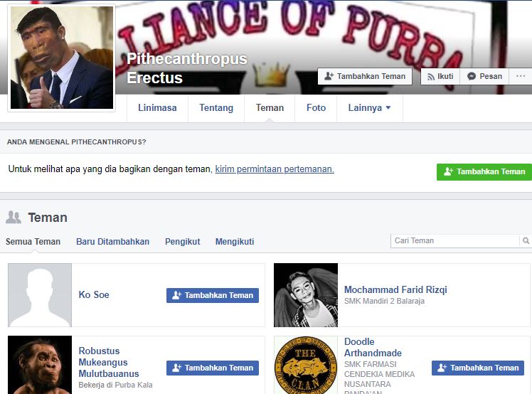Switch to the Tentang tab
The image size is (532, 394).
click(216, 108)
